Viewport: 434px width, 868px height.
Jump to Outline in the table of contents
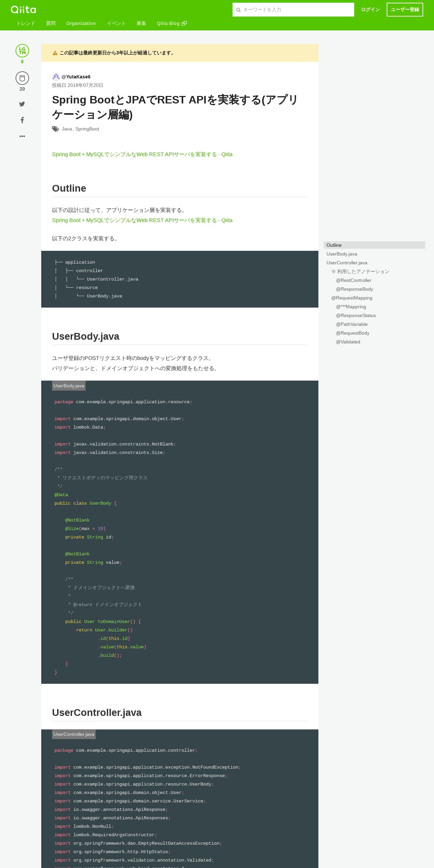tap(375, 245)
